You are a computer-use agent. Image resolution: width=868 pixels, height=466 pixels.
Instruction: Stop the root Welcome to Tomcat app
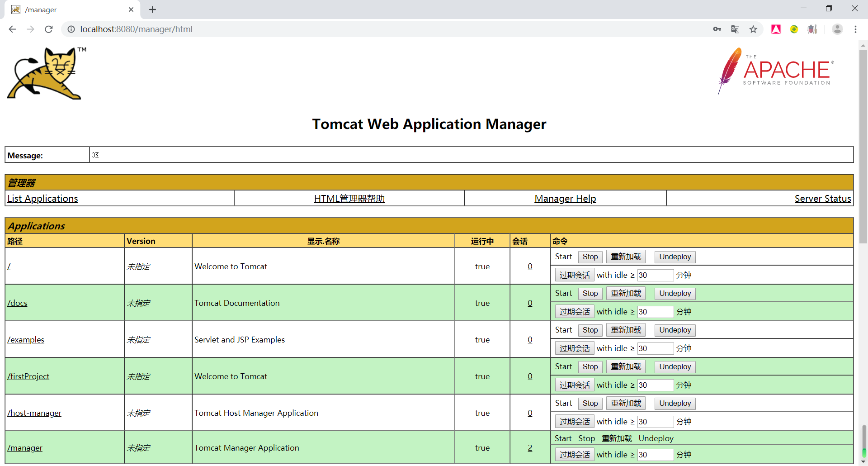(x=590, y=257)
